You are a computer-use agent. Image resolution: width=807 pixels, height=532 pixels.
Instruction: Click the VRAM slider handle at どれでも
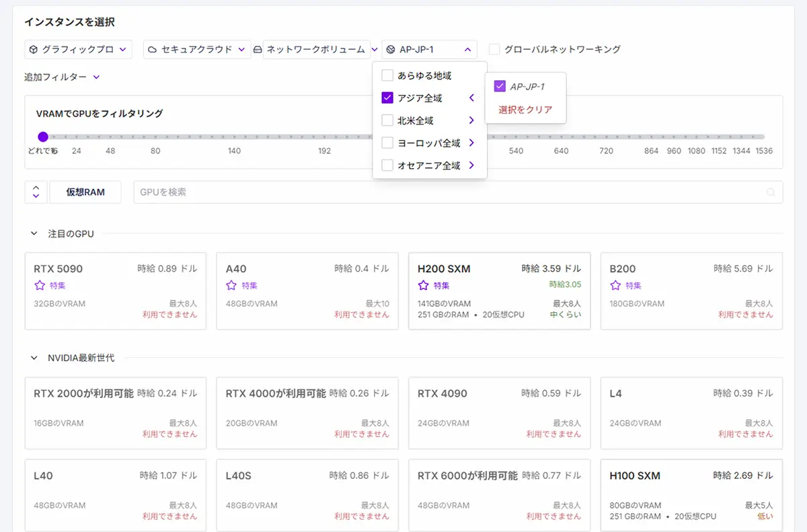tap(43, 137)
